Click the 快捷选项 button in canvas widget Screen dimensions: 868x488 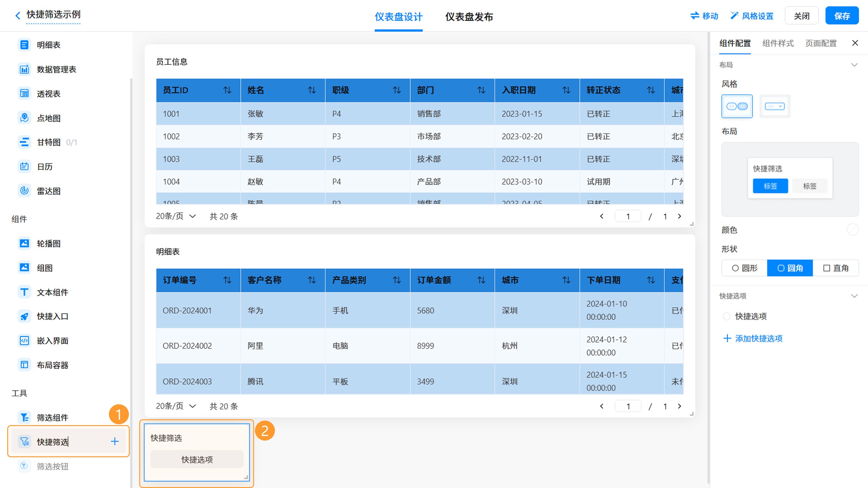(197, 459)
